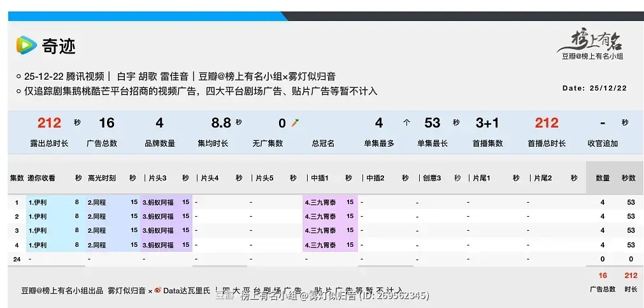
Task: Click the carrot icon next to 0
Action: point(294,122)
